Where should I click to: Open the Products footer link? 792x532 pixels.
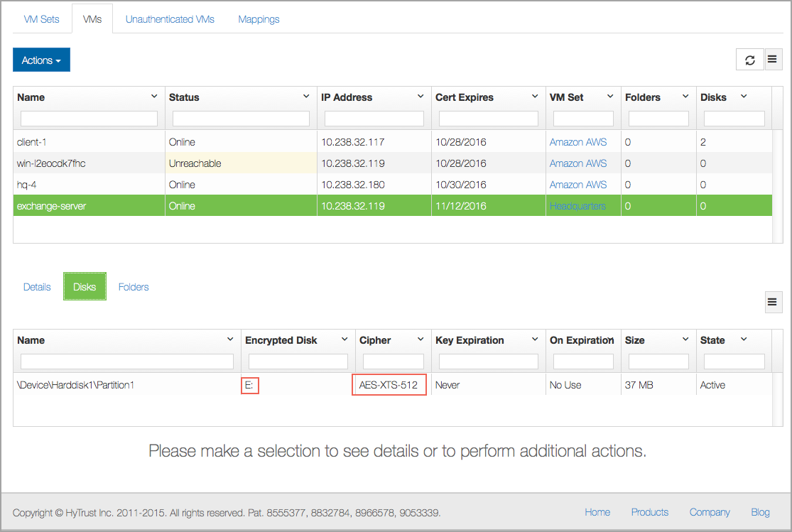649,512
